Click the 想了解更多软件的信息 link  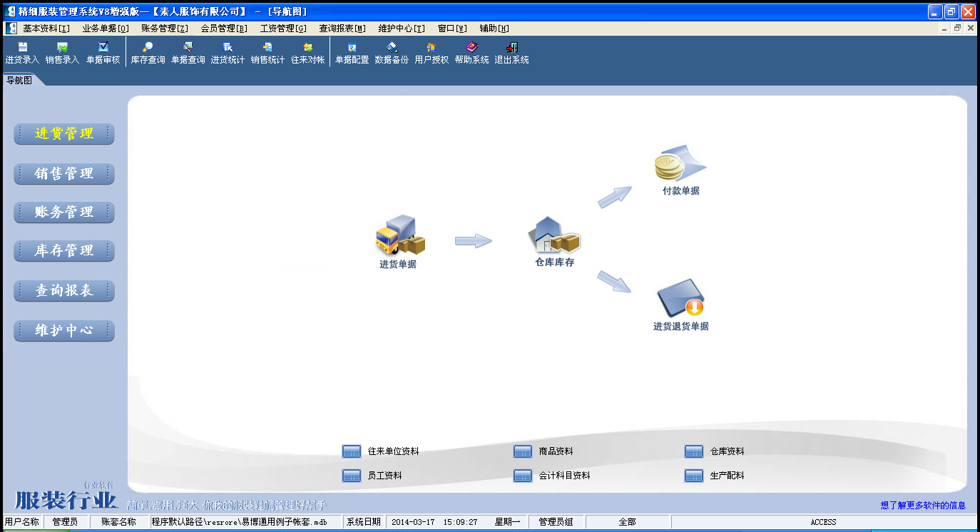click(x=923, y=505)
